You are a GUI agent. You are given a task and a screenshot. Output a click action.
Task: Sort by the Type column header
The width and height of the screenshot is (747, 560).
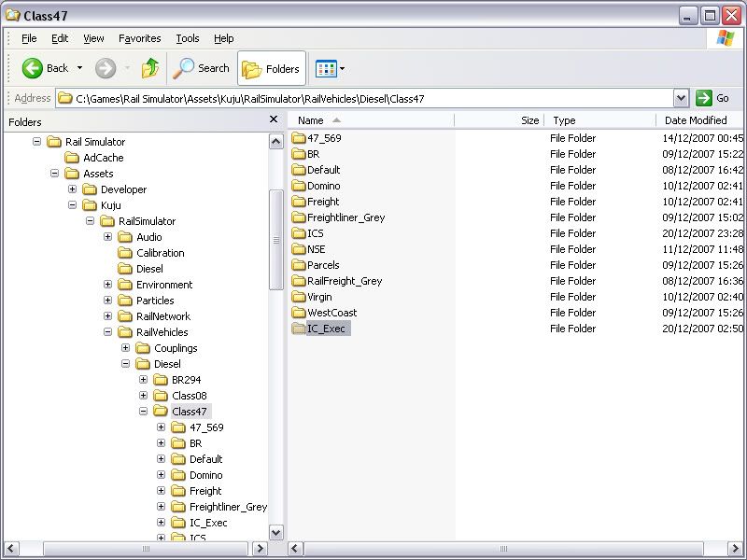599,120
